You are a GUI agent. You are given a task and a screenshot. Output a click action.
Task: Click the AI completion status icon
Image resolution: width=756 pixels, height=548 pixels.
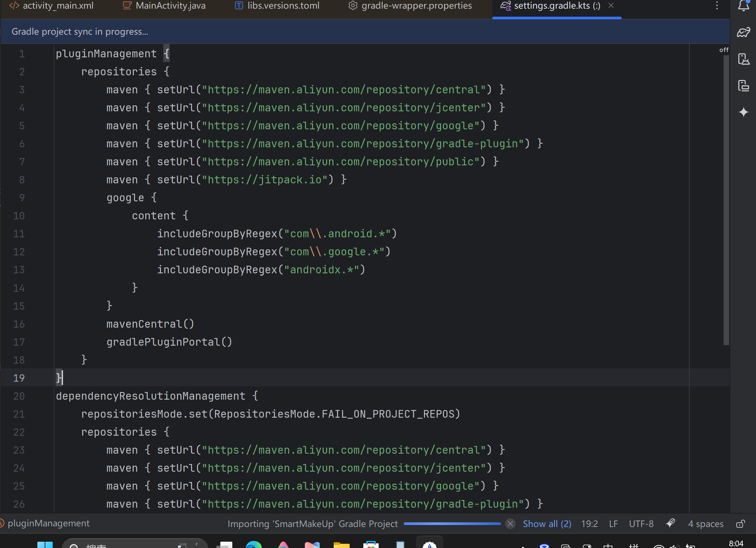(x=670, y=523)
